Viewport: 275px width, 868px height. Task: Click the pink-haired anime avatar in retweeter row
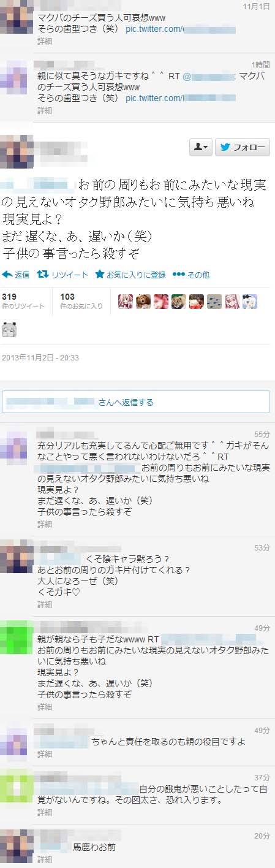click(126, 301)
